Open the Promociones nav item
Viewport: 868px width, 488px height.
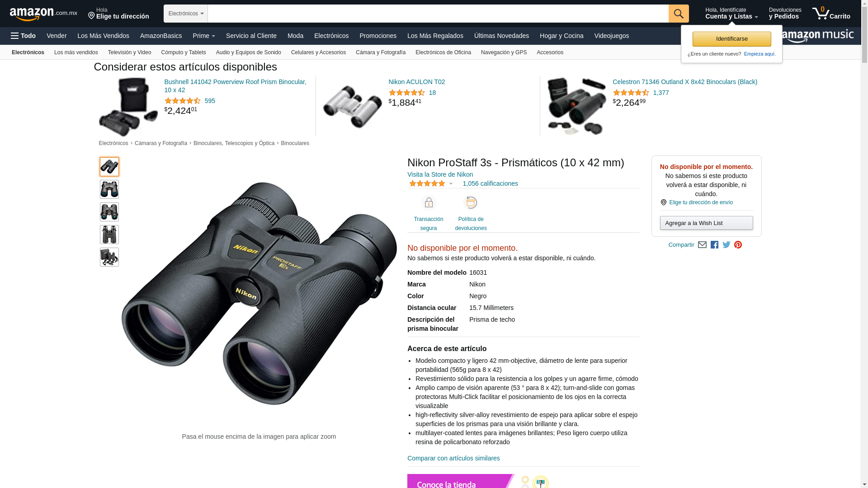pyautogui.click(x=378, y=36)
